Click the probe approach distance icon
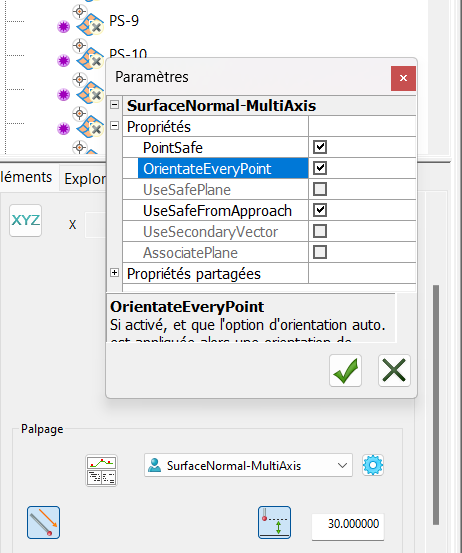 274,522
